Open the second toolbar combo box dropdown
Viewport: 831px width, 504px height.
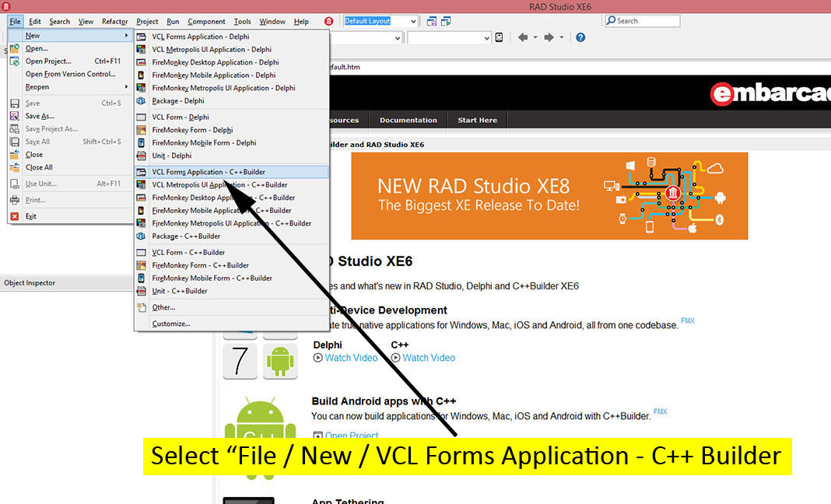pos(486,38)
